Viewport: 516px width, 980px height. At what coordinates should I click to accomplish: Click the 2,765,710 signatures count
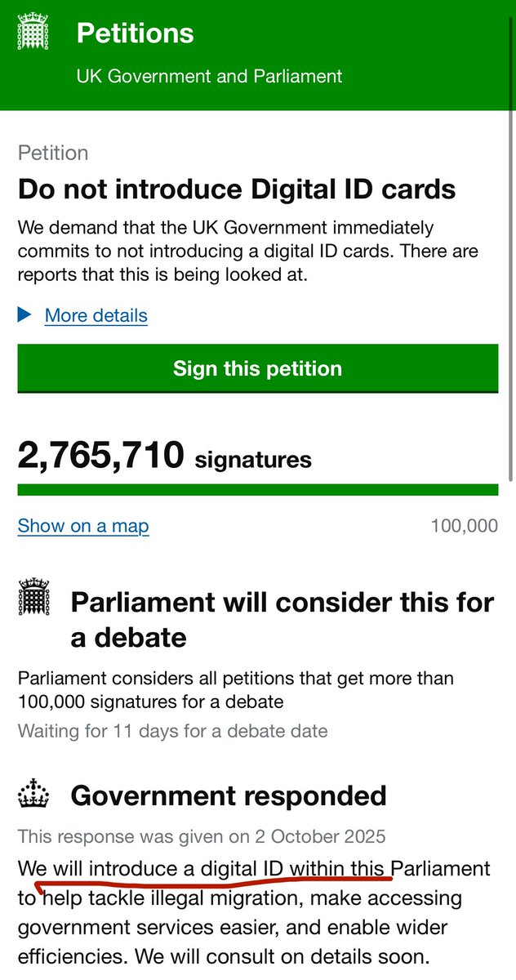(164, 456)
